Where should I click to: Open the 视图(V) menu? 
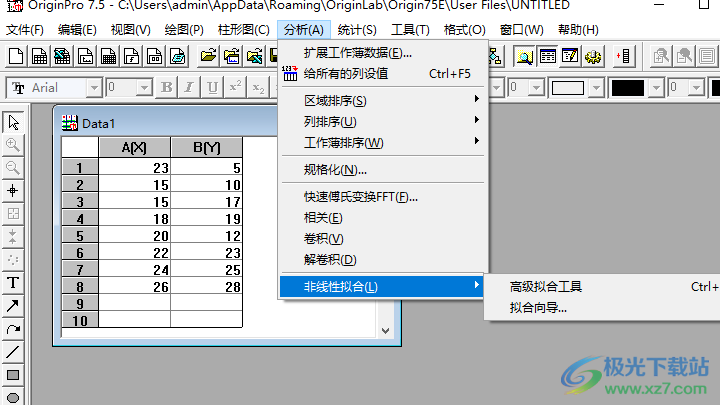pyautogui.click(x=131, y=30)
